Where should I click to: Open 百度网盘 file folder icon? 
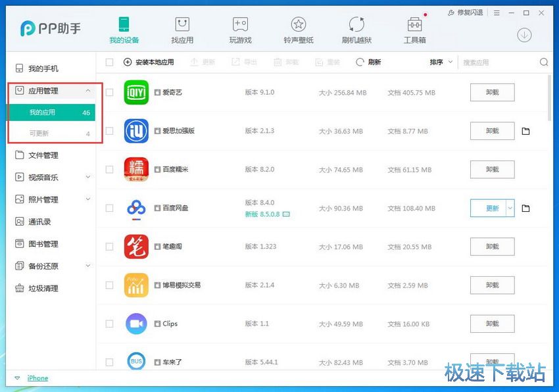(x=525, y=208)
